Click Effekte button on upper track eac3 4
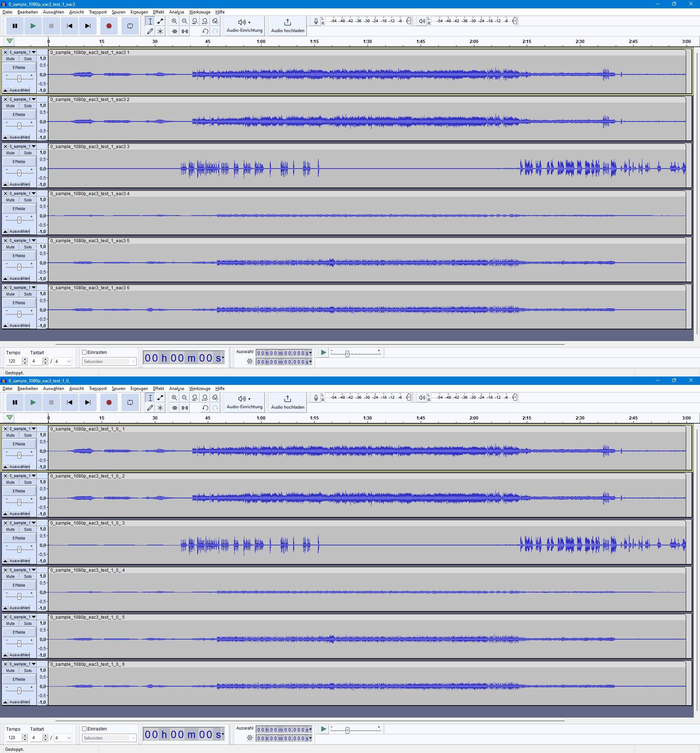Viewport: 700px width, 753px height. 19,209
